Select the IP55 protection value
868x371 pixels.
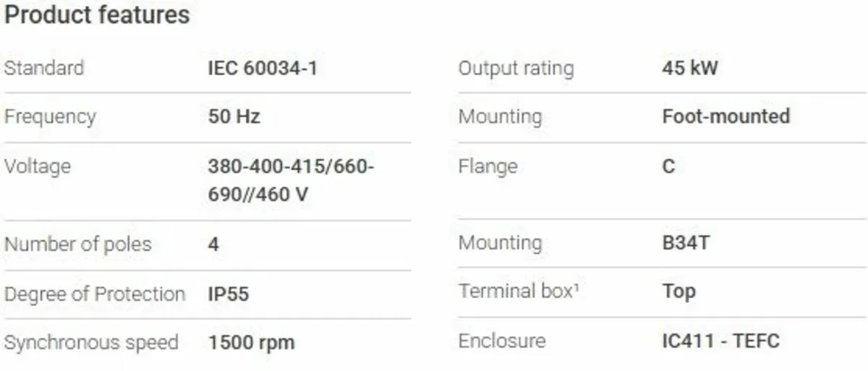coord(229,294)
